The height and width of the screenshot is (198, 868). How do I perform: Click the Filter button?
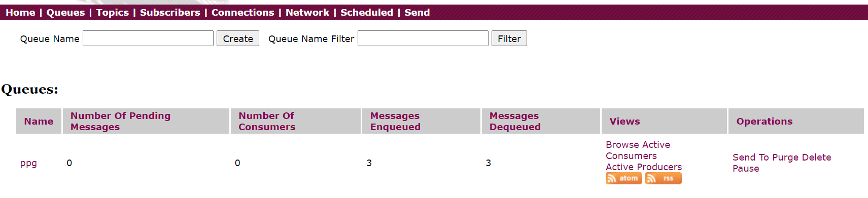tap(509, 38)
